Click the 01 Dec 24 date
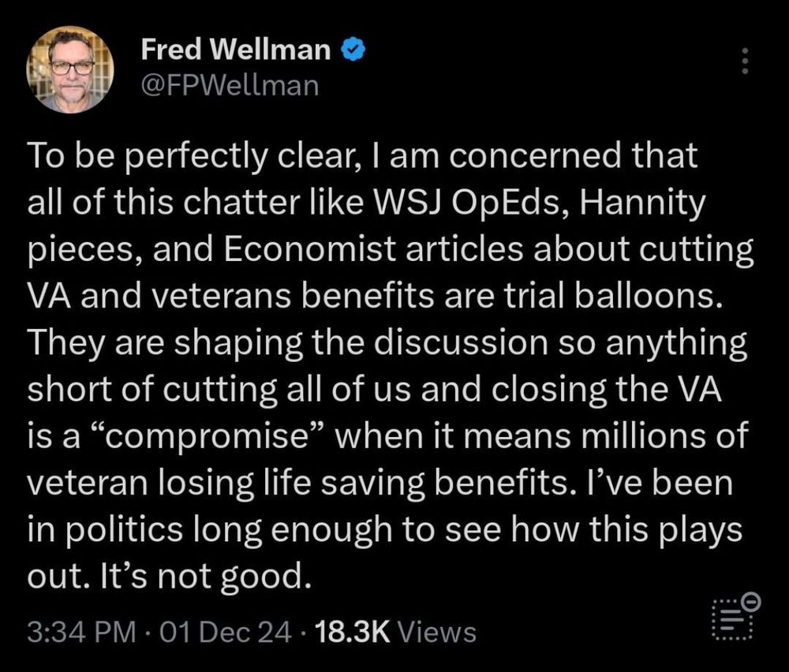The width and height of the screenshot is (789, 672). 226,632
